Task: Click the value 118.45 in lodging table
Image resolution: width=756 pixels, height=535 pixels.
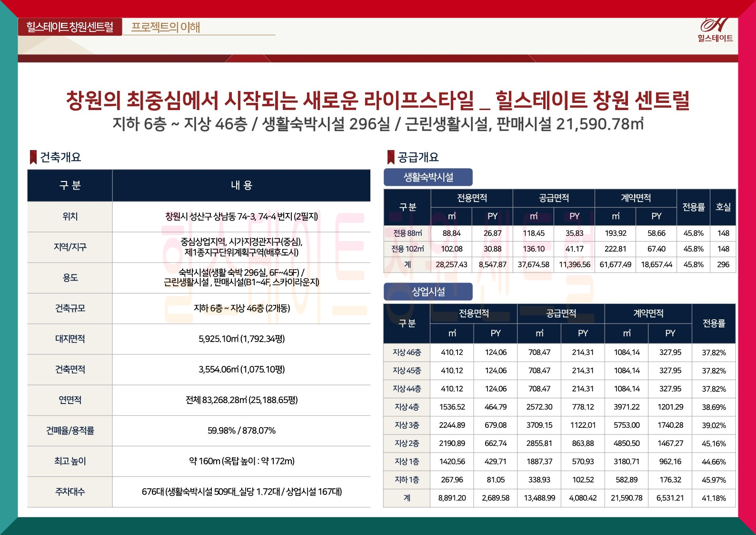Action: tap(533, 233)
